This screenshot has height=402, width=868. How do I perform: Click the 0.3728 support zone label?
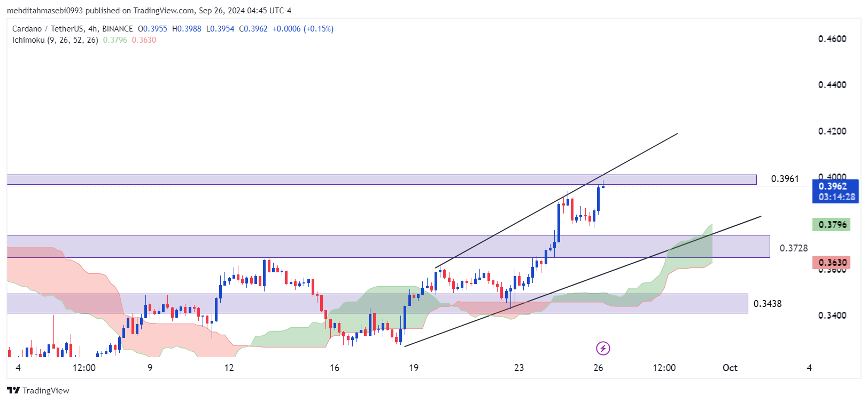click(x=794, y=248)
